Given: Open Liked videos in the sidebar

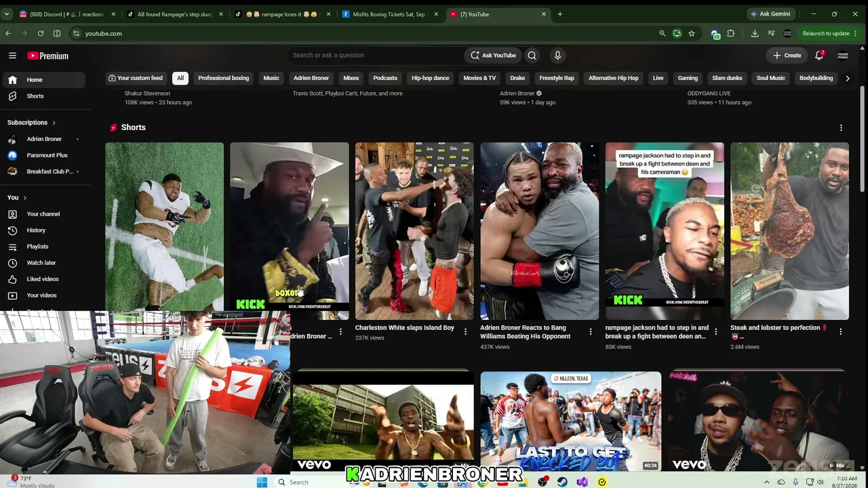Looking at the screenshot, I should [44, 279].
